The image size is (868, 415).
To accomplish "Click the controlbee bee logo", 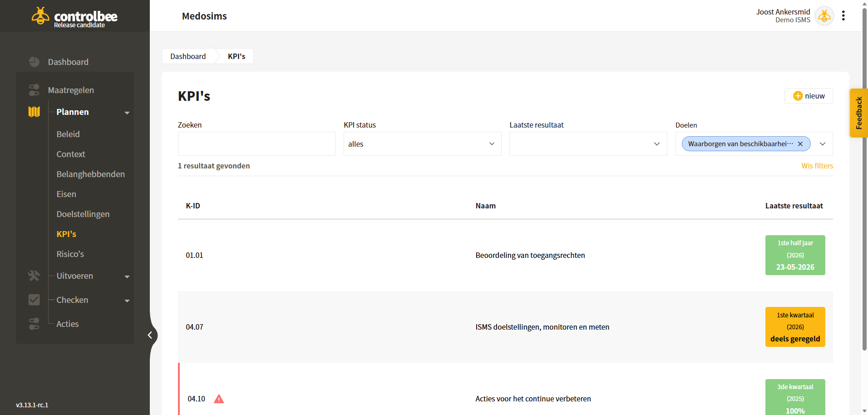I will coord(40,16).
